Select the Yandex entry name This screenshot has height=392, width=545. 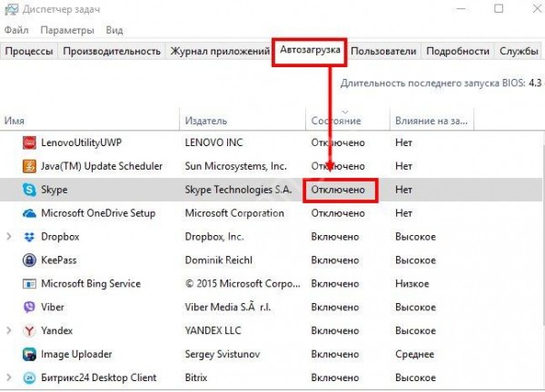[x=57, y=330]
